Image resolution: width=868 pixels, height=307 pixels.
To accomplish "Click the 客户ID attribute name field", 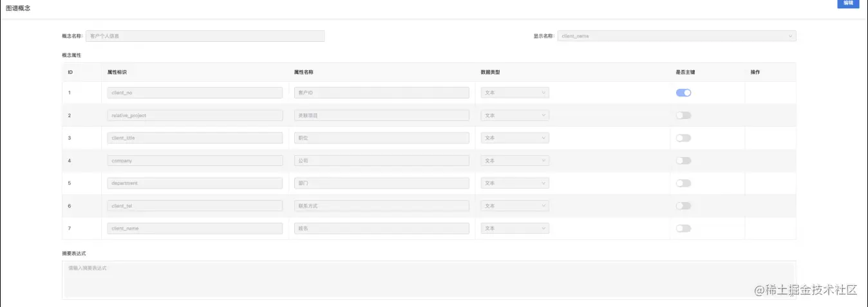I will 382,93.
